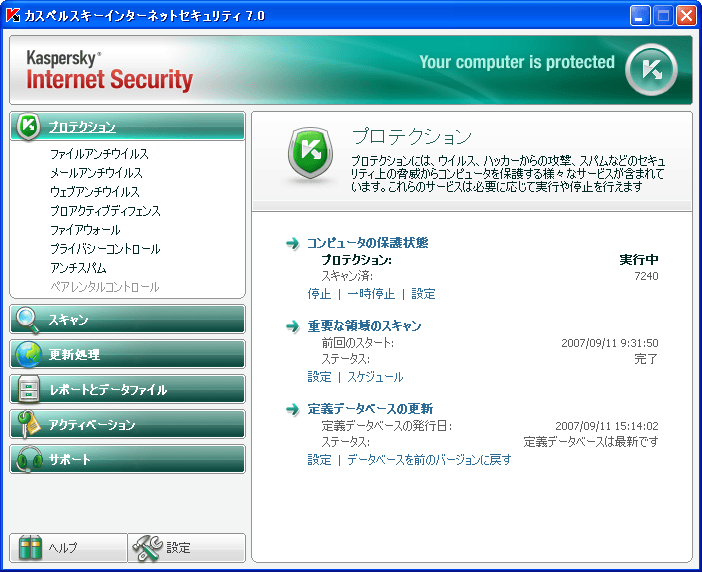Click the large green shield in the main panel
This screenshot has width=702, height=572.
(x=310, y=154)
